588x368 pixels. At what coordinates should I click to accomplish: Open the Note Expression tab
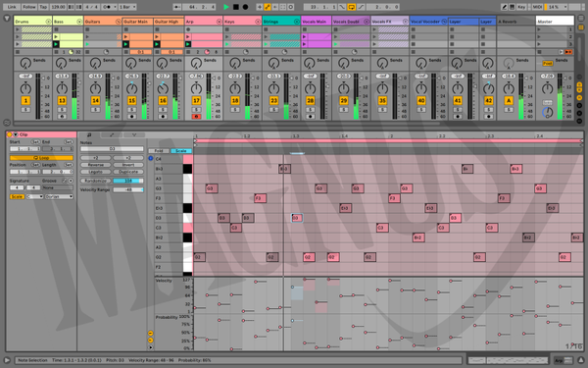134,134
